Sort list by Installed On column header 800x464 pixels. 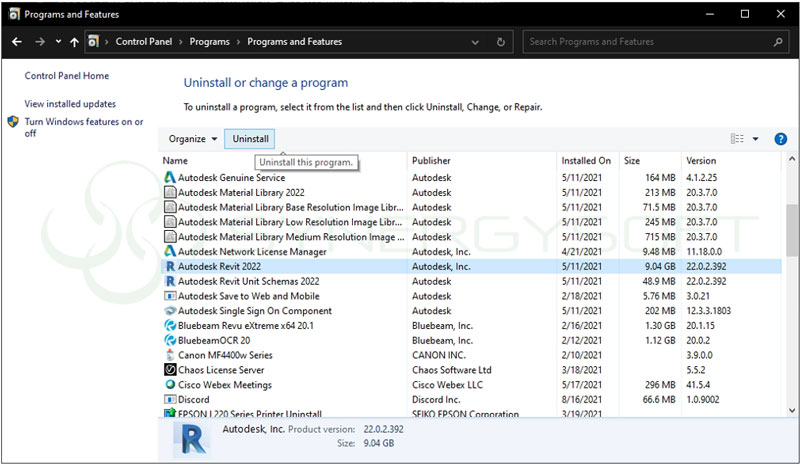[x=586, y=160]
